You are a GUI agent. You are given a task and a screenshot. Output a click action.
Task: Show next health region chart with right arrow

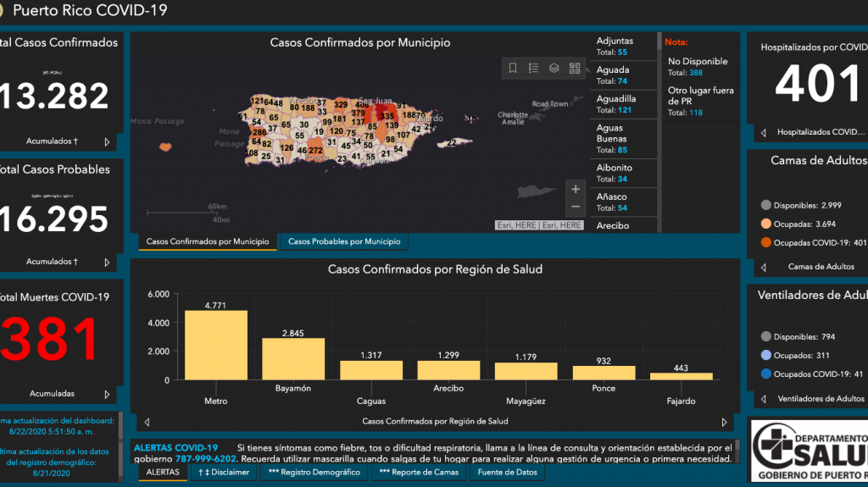point(724,421)
